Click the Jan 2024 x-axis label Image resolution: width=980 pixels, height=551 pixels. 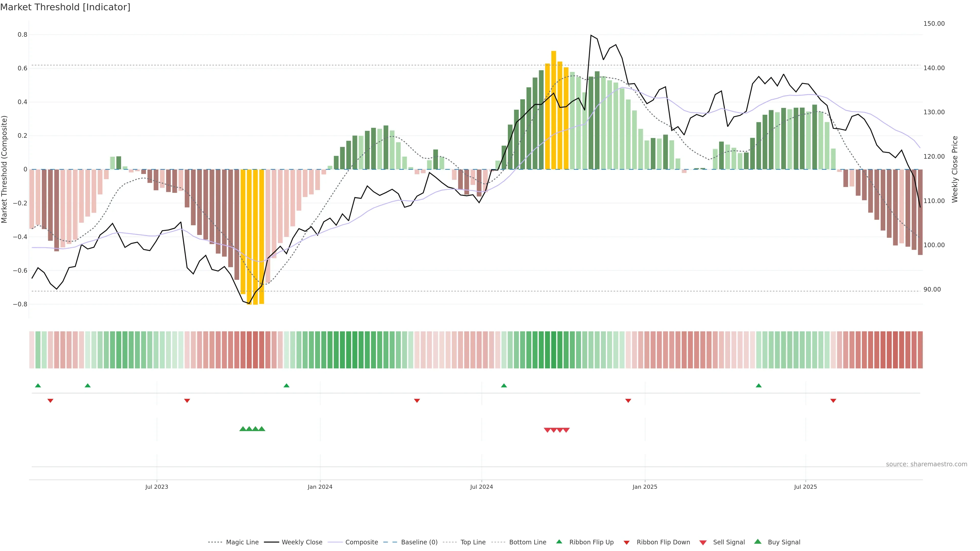coord(320,487)
